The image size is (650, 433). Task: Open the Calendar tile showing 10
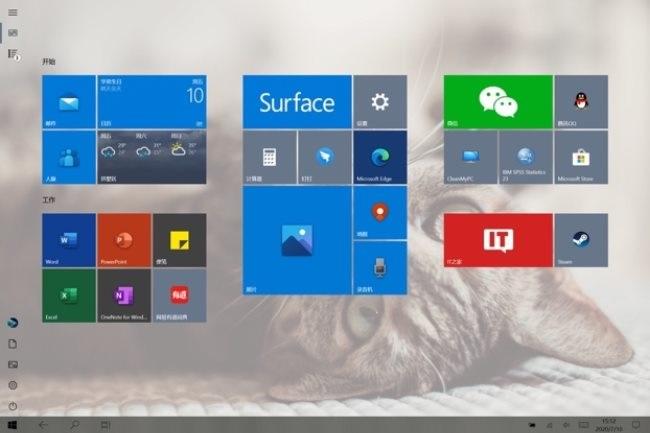point(152,102)
